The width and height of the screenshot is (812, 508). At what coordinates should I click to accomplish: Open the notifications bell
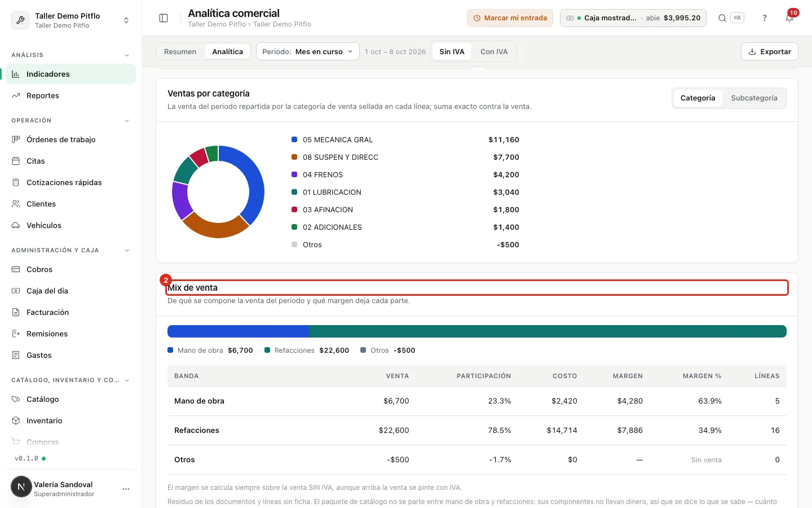789,18
